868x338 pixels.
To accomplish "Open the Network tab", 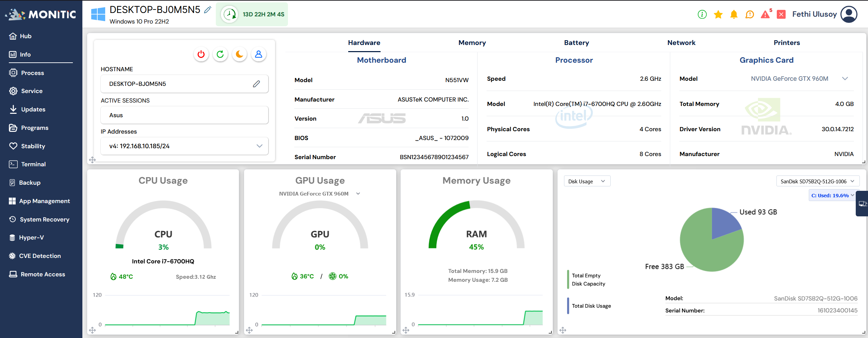I will tap(681, 43).
